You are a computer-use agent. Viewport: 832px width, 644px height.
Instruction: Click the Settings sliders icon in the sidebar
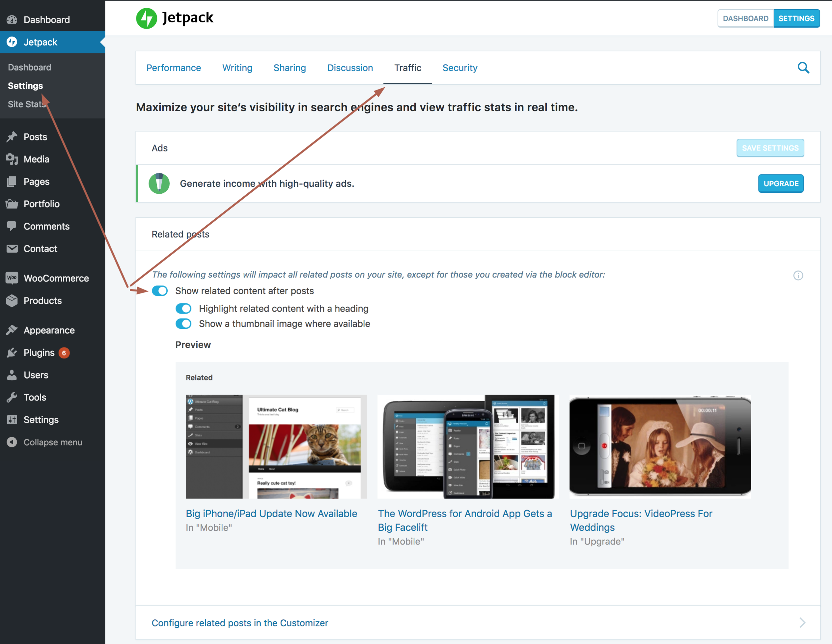click(12, 420)
